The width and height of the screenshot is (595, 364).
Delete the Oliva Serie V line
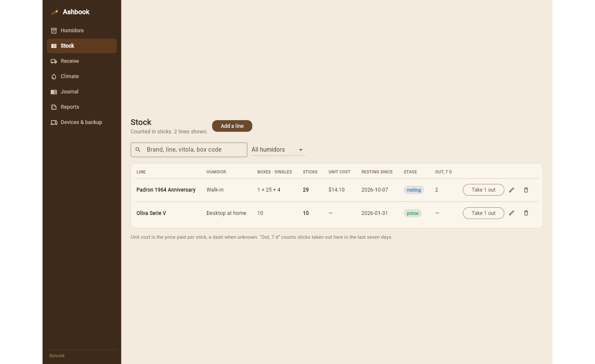(526, 213)
